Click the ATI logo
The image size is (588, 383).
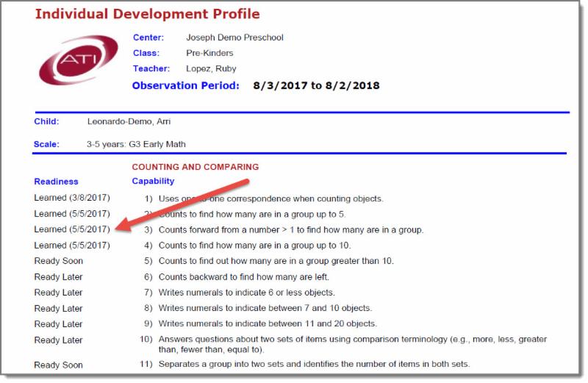(79, 60)
